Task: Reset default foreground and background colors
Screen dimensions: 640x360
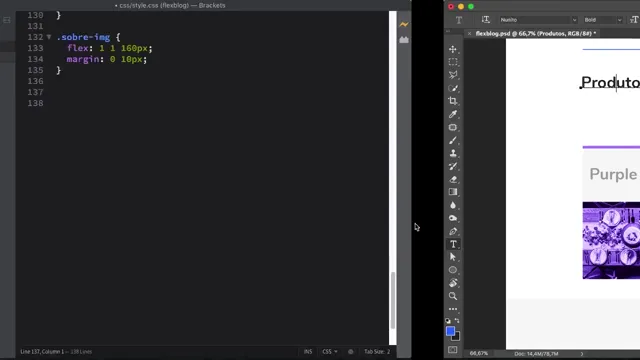Action: pyautogui.click(x=448, y=321)
